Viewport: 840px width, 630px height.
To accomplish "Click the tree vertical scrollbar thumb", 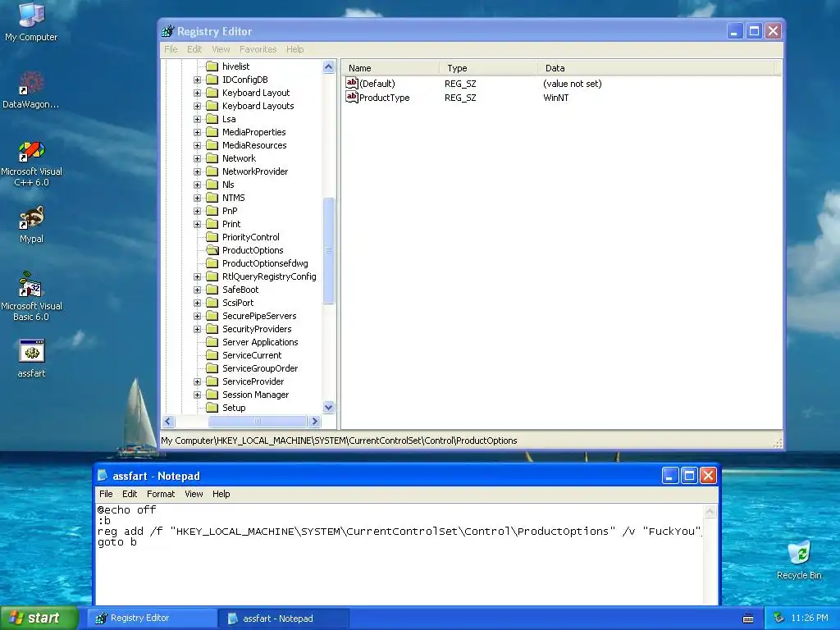I will (328, 251).
